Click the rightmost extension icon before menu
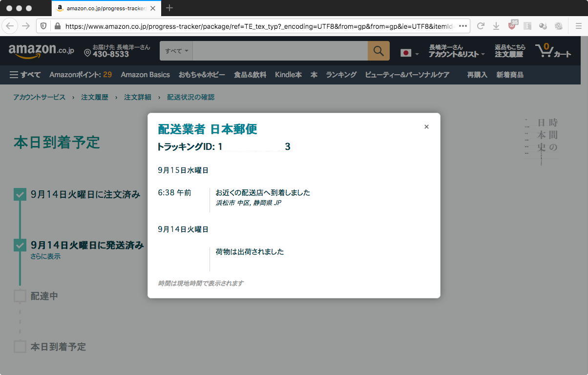This screenshot has width=588, height=375. tap(559, 26)
